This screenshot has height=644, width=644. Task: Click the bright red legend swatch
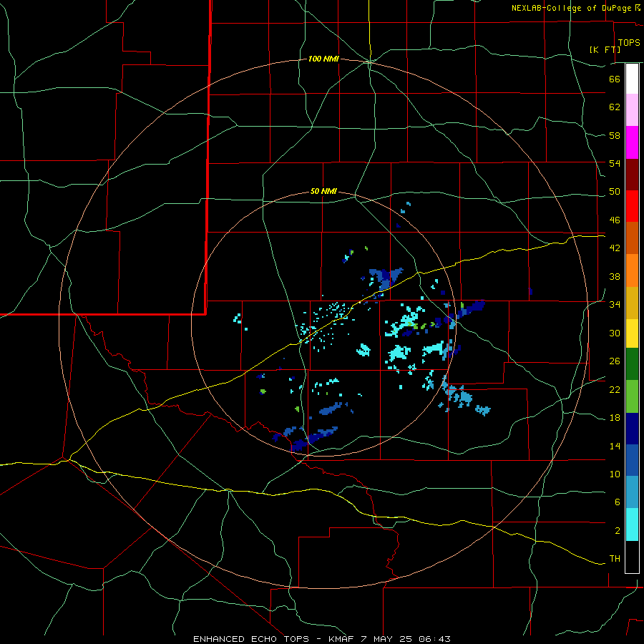point(632,206)
